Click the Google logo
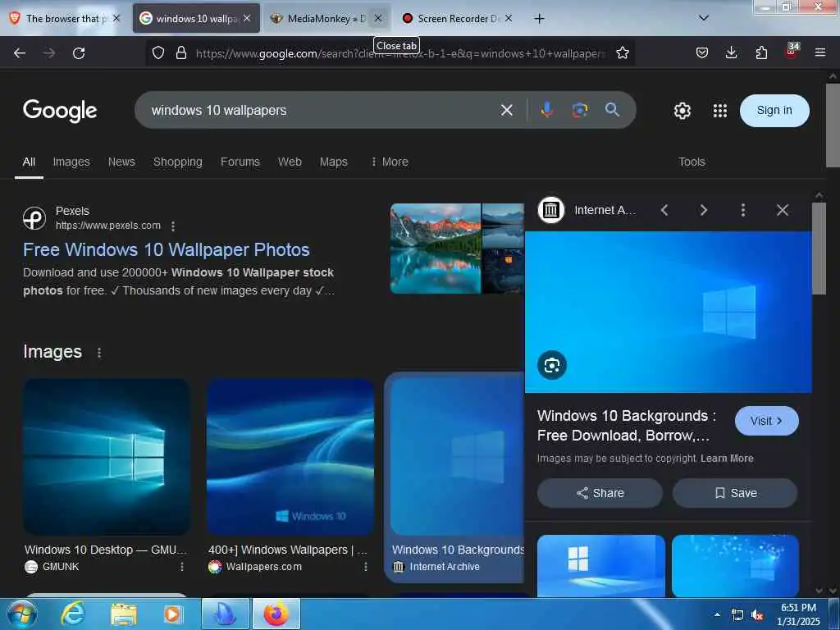This screenshot has width=840, height=630. [x=60, y=111]
